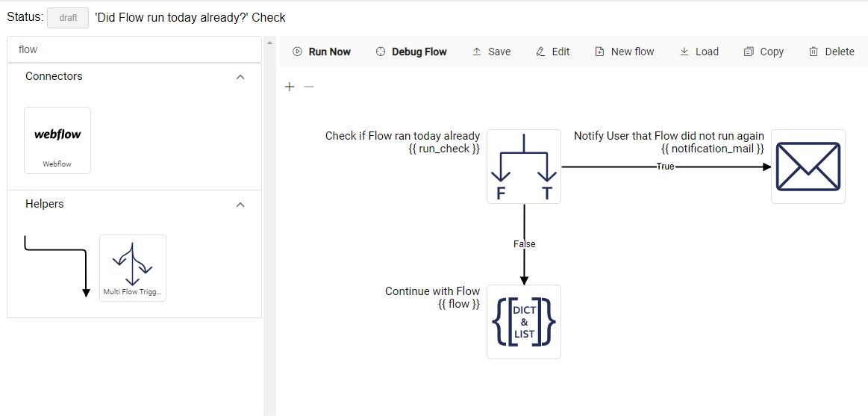Image resolution: width=868 pixels, height=416 pixels.
Task: Click the 'Status:' label
Action: pos(25,17)
